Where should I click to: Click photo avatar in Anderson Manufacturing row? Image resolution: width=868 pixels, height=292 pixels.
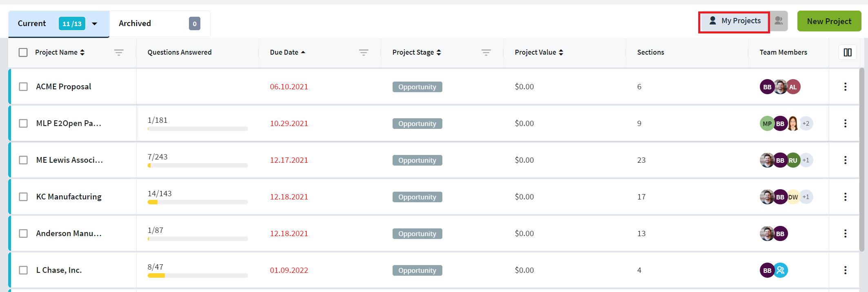(767, 234)
